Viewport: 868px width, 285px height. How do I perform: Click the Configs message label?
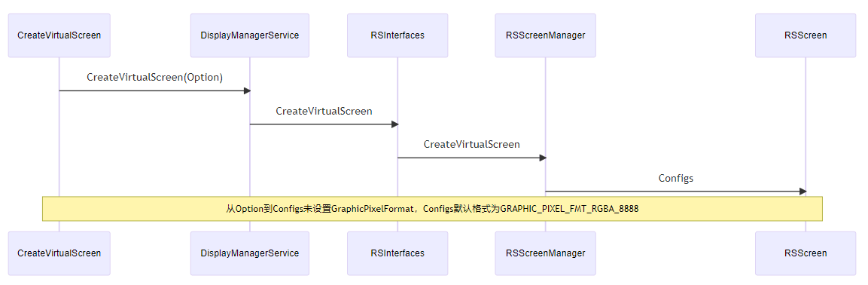click(675, 178)
